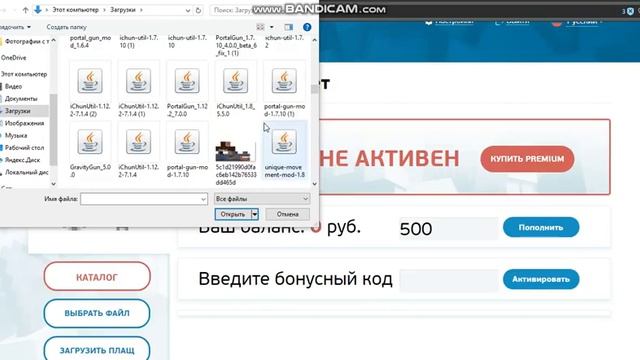Toggle the preview pane icon

tap(289, 27)
